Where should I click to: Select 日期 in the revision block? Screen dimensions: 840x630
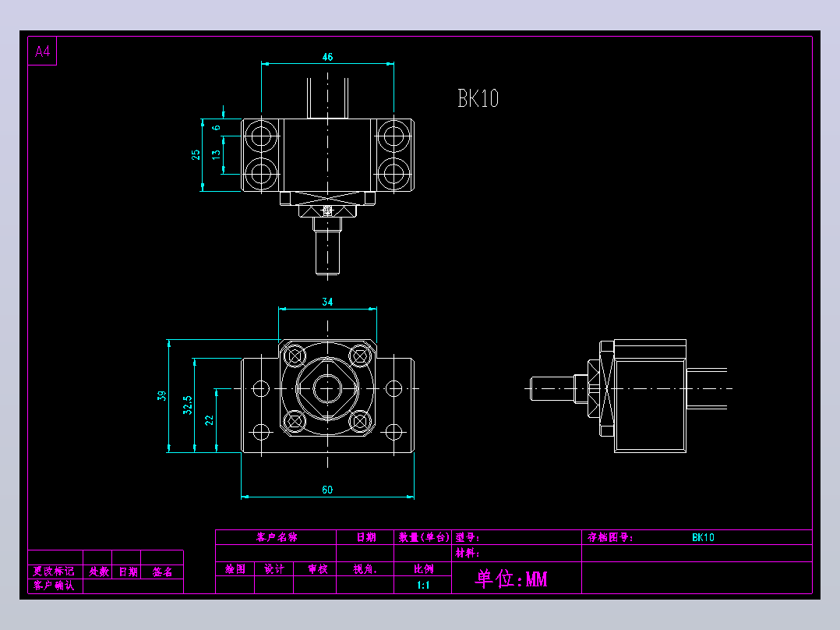point(128,572)
